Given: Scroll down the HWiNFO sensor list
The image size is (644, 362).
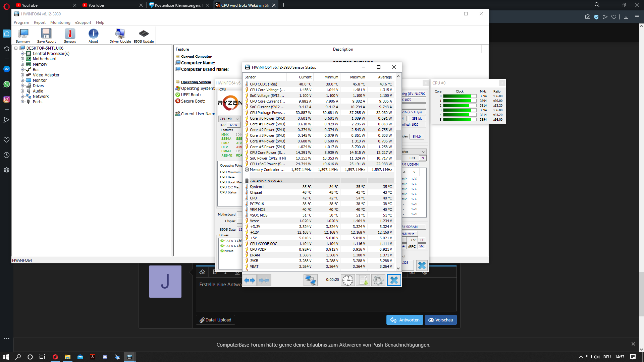Looking at the screenshot, I should point(397,268).
